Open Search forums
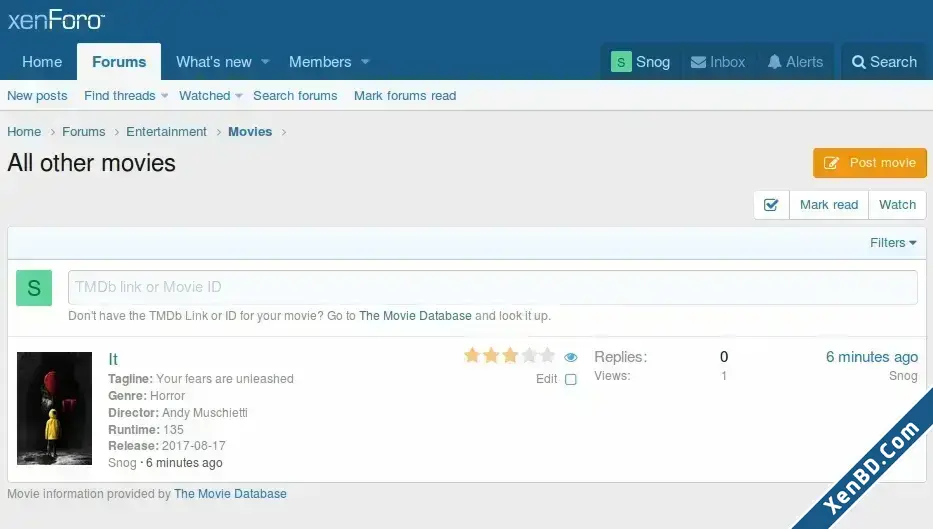 [295, 96]
